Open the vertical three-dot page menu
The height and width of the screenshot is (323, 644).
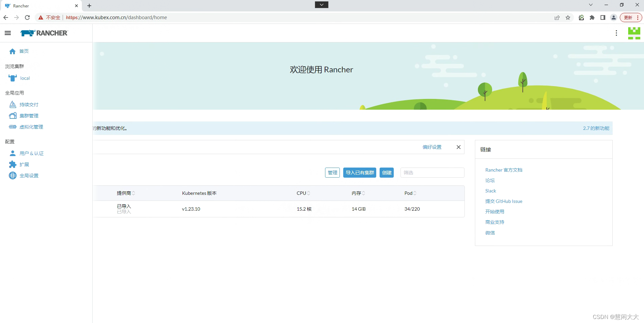616,33
